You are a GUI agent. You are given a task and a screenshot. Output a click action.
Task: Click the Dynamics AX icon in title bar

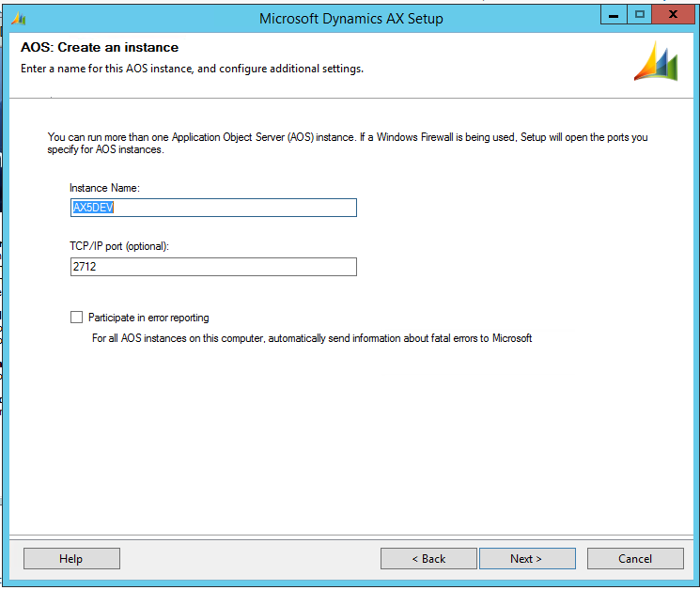19,18
